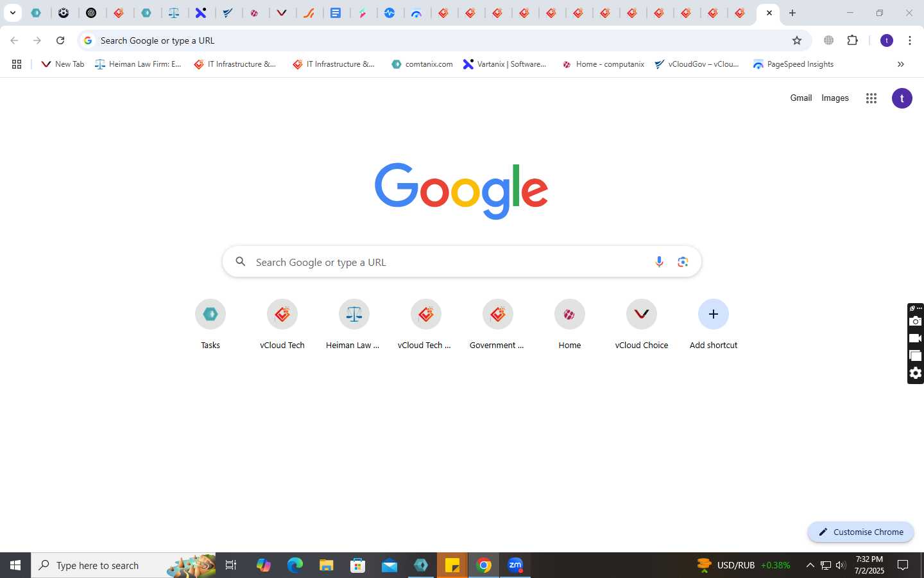Open Google Images link
924x578 pixels.
click(835, 98)
